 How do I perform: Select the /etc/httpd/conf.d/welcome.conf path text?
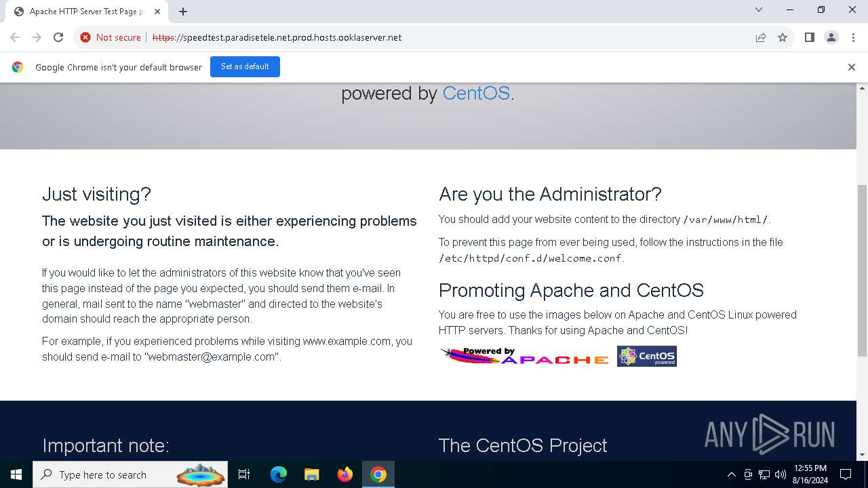530,258
